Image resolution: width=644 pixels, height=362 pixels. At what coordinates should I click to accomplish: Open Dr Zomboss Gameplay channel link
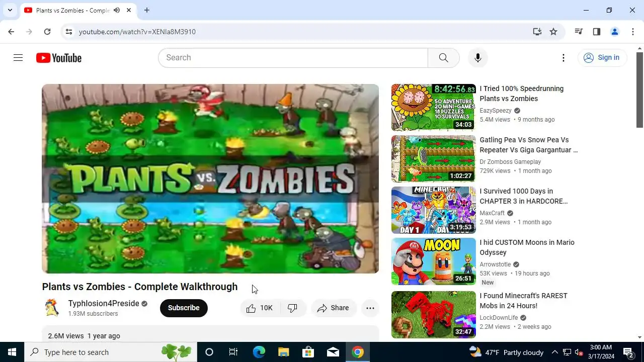(510, 162)
